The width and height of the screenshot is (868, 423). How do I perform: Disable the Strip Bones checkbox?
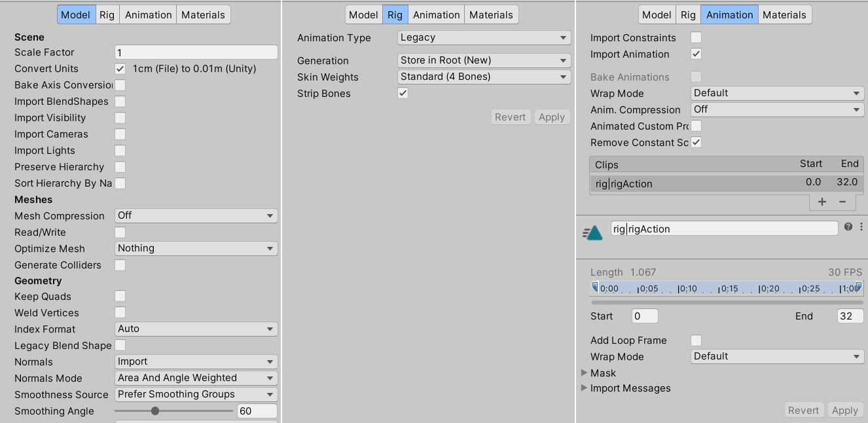(x=403, y=93)
